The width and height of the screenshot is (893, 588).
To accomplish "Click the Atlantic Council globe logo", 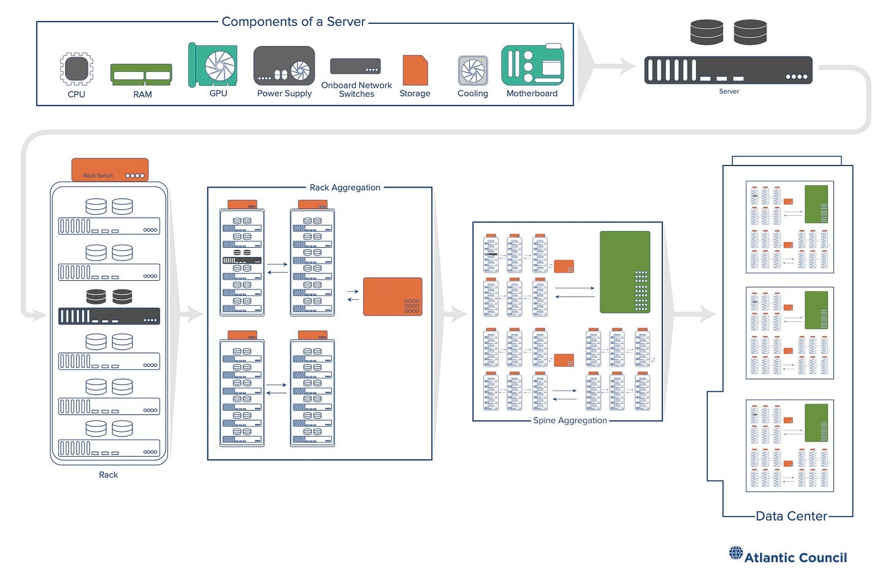I will coord(735,553).
